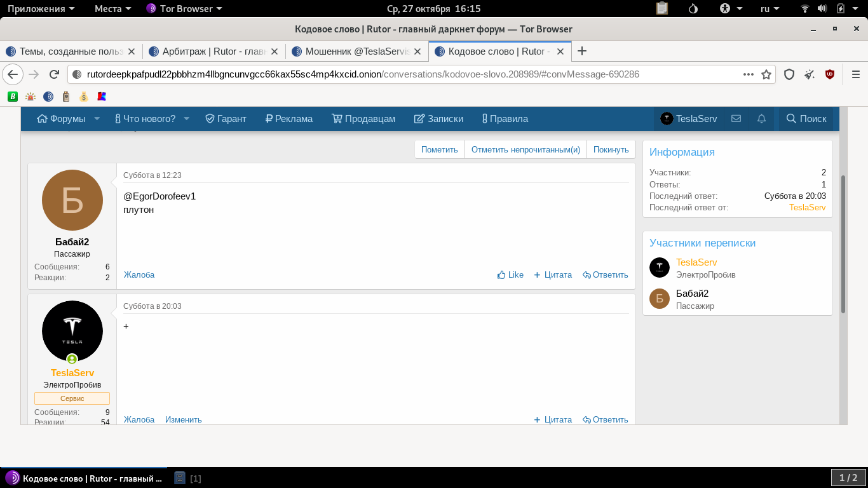Screen dimensions: 868x488
Task: Expand the Форумы dropdown arrow
Action: click(x=97, y=119)
